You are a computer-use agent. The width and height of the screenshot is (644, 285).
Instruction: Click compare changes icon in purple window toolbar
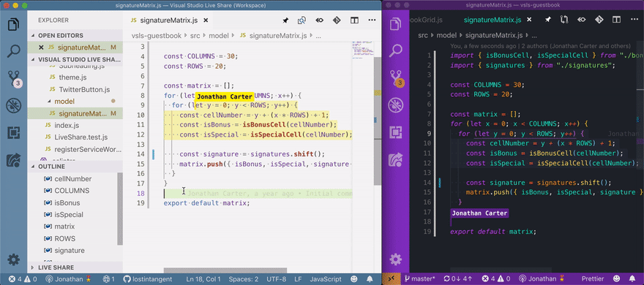click(x=564, y=20)
